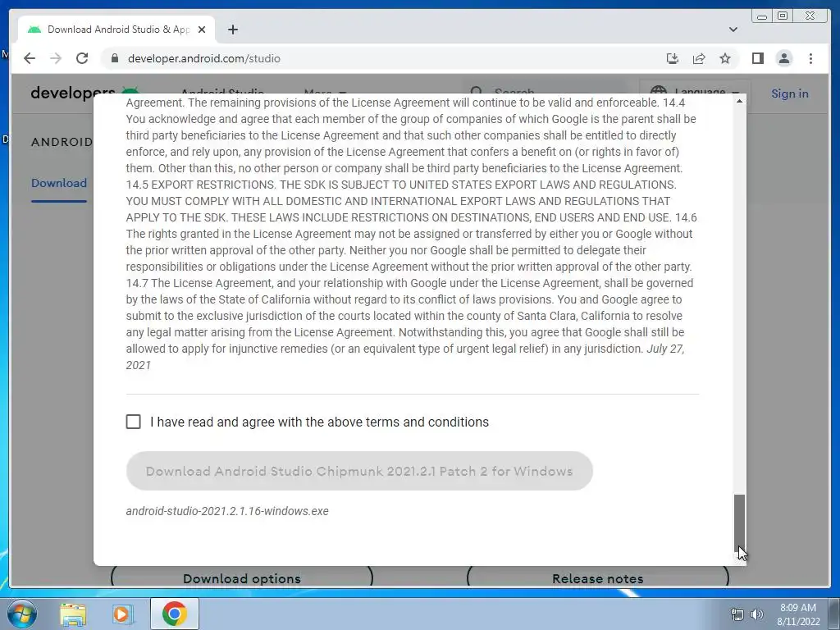Open Chrome side panel icon
Viewport: 840px width, 630px height.
click(757, 58)
